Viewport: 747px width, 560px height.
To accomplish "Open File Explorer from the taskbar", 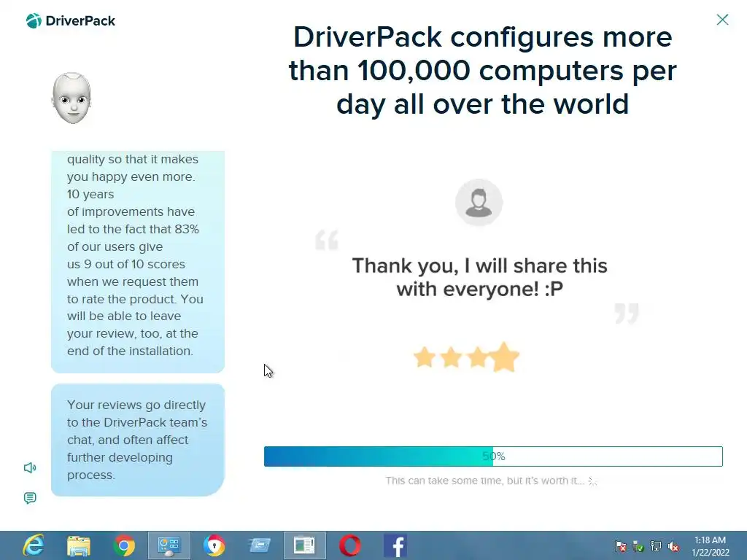I will coord(79,545).
